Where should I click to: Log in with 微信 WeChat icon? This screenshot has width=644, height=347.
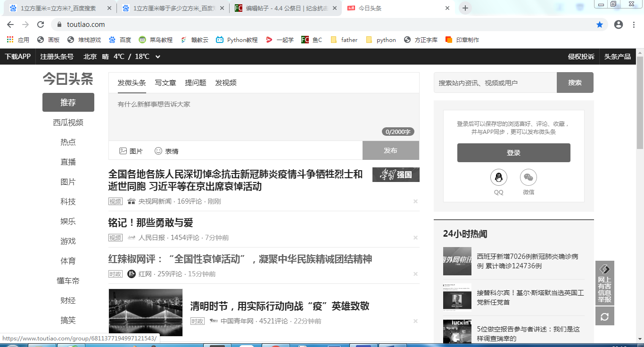[x=528, y=178]
